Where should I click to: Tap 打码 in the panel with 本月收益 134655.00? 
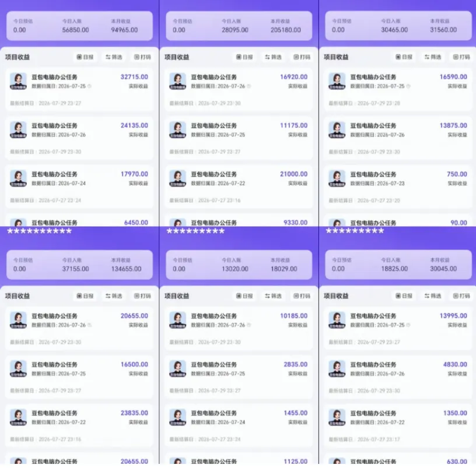coord(142,296)
